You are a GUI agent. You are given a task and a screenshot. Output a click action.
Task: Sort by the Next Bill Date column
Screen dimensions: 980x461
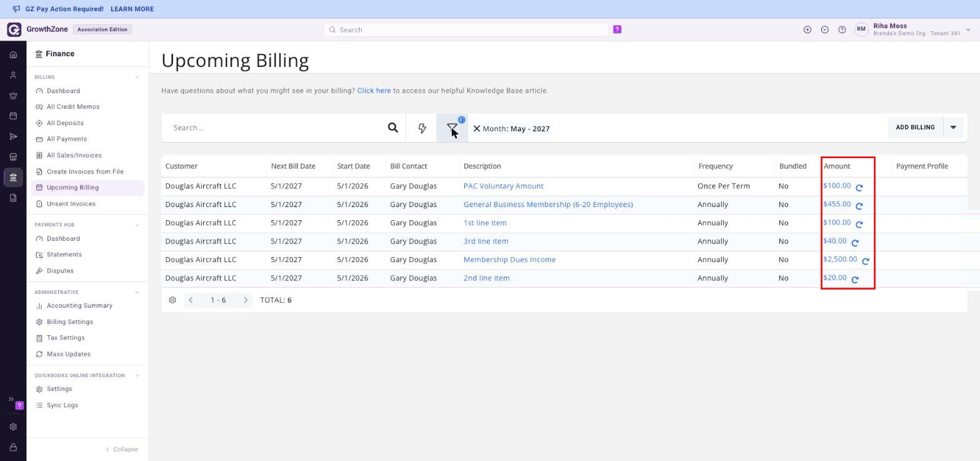[293, 166]
